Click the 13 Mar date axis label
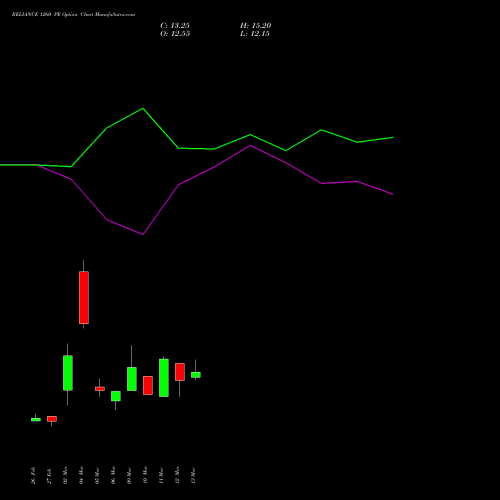Image resolution: width=500 pixels, height=500 pixels. pyautogui.click(x=193, y=476)
